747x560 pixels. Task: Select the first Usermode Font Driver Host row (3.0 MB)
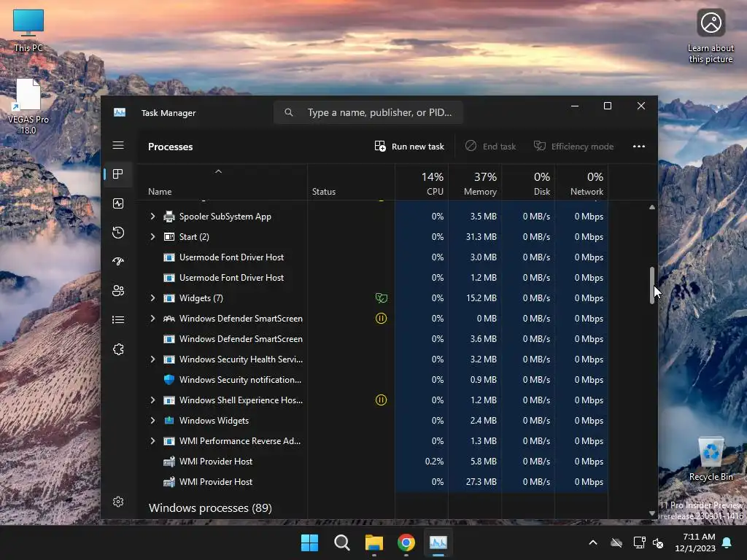(x=373, y=257)
